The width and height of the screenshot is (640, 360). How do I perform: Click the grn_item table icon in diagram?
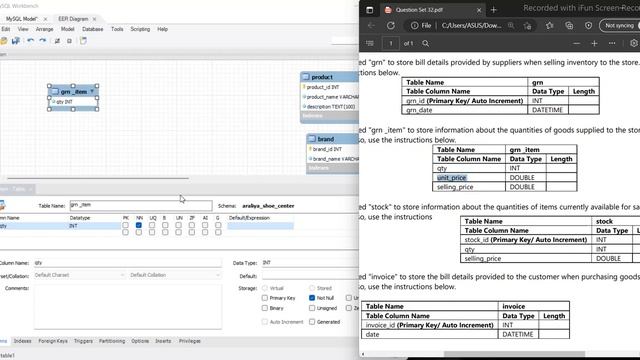(55, 91)
